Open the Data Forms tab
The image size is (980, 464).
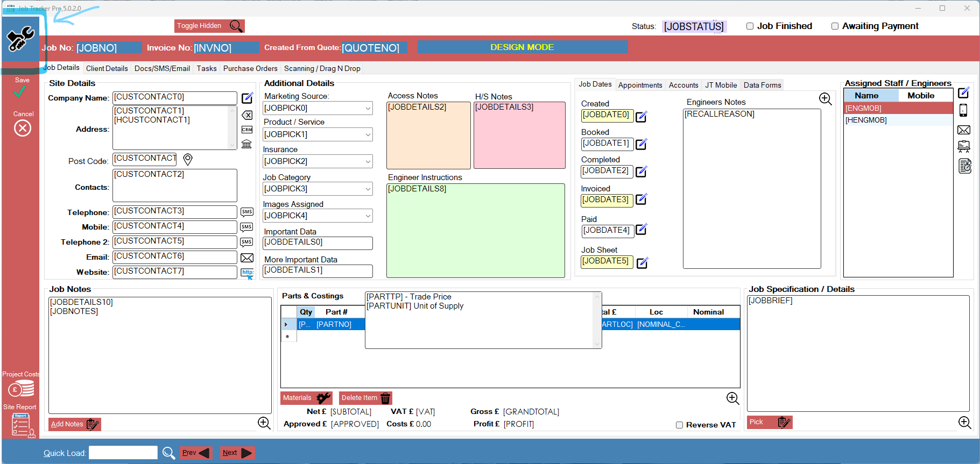[x=762, y=85]
